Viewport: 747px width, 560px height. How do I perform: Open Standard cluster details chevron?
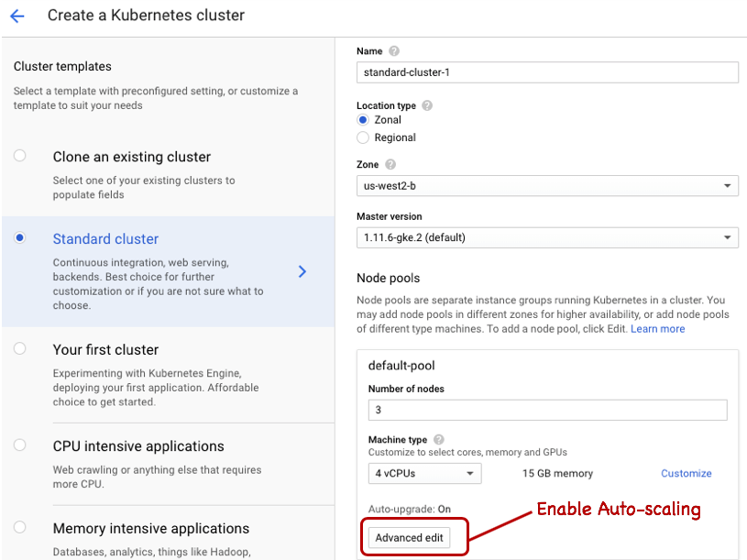302,271
